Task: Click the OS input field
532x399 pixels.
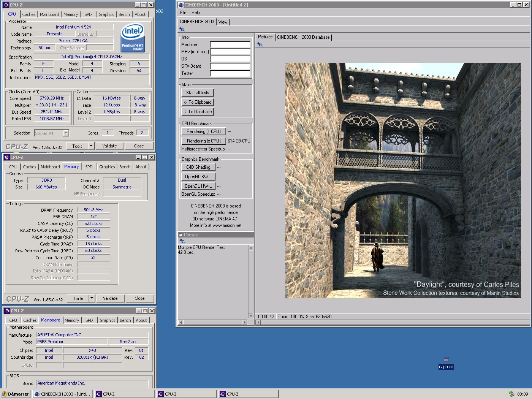Action: pyautogui.click(x=230, y=59)
